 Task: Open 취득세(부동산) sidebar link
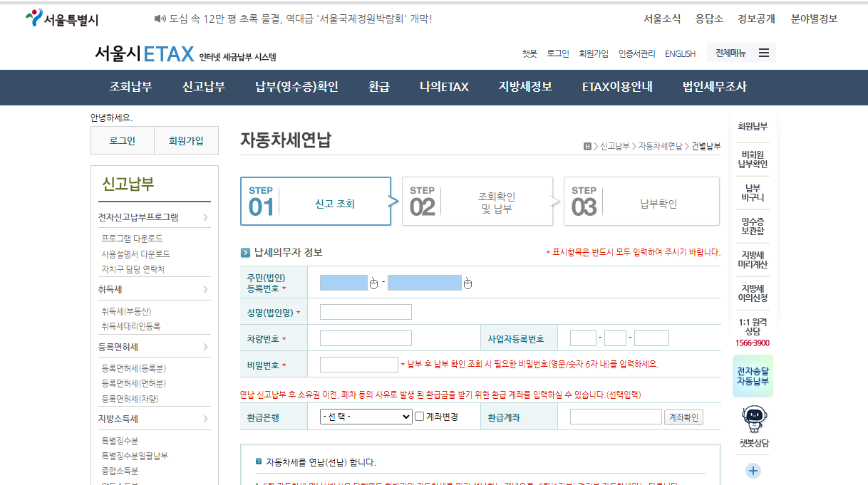(x=126, y=311)
